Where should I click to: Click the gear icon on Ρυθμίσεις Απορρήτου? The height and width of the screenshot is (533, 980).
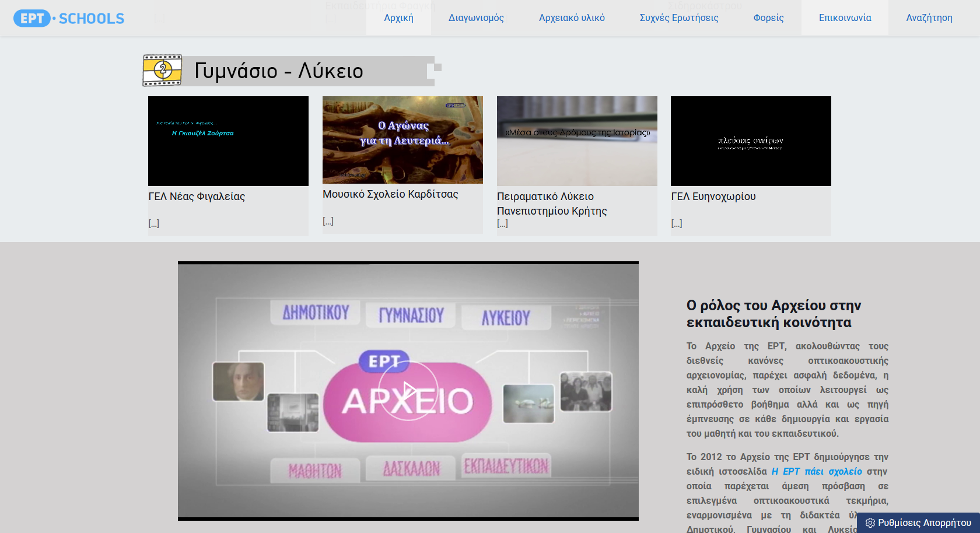point(870,524)
